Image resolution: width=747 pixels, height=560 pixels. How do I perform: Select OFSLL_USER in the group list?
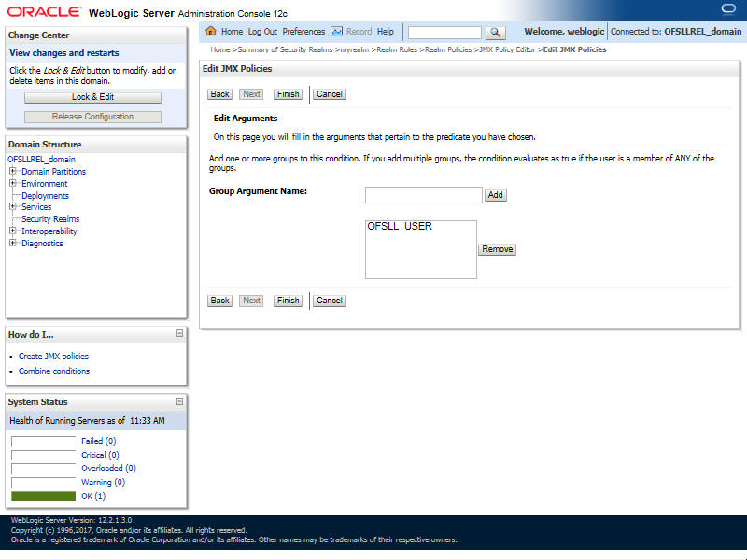[400, 226]
